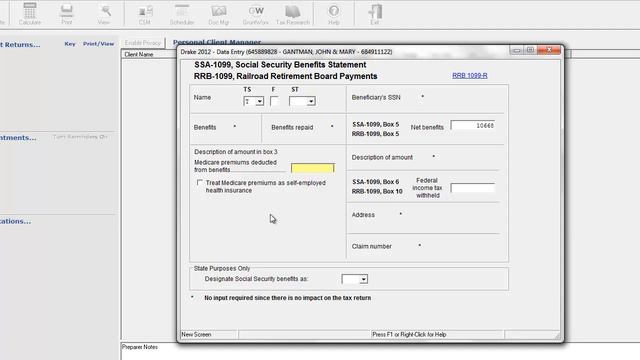This screenshot has width=640, height=360.
Task: Select 'Beneficiary's SSN' label
Action: pyautogui.click(x=376, y=98)
